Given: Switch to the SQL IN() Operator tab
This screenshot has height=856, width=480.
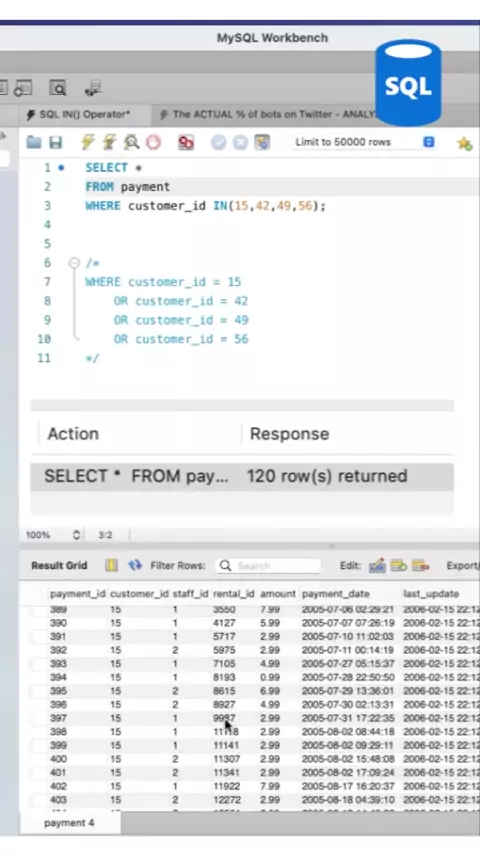Looking at the screenshot, I should point(78,114).
